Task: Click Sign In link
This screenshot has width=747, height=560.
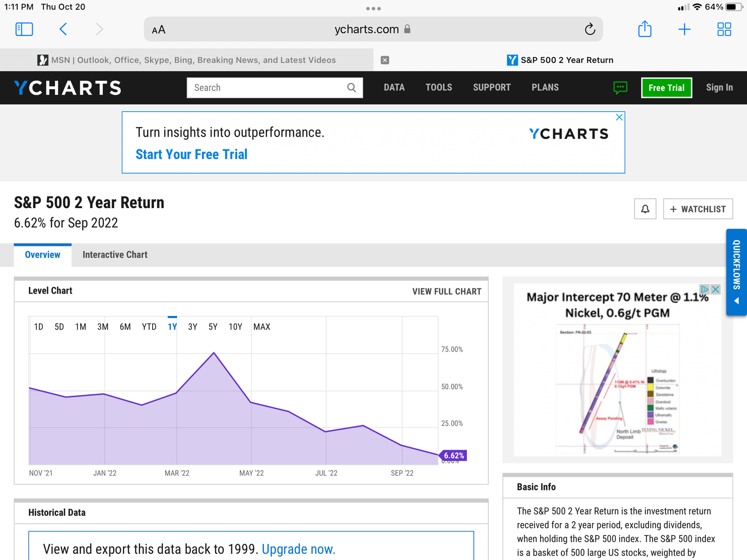Action: pos(719,88)
